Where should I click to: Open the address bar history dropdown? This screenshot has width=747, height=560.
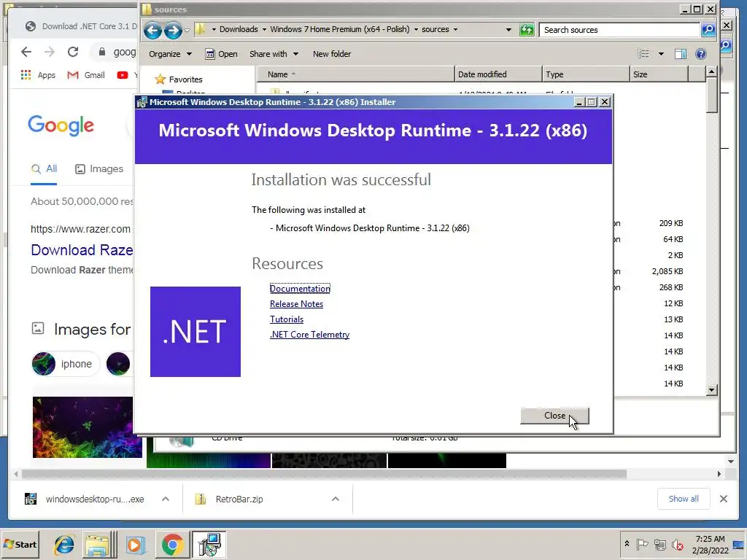(x=508, y=29)
